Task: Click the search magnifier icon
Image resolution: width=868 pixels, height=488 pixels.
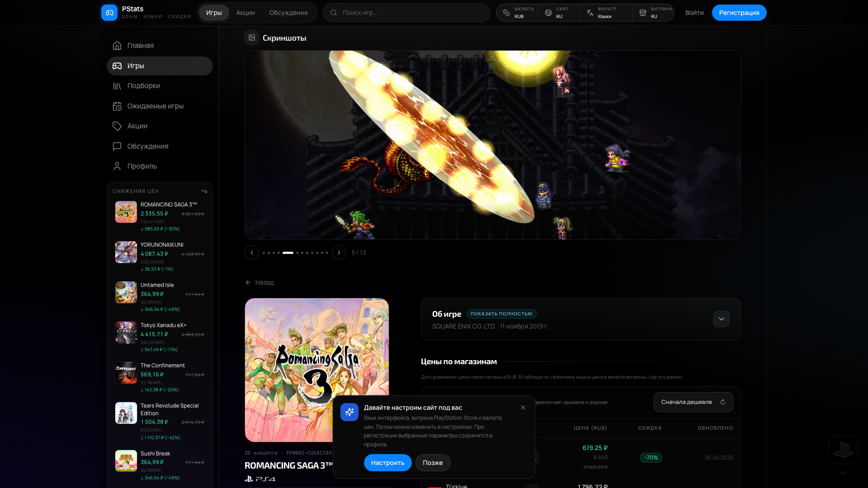Action: pyautogui.click(x=334, y=13)
